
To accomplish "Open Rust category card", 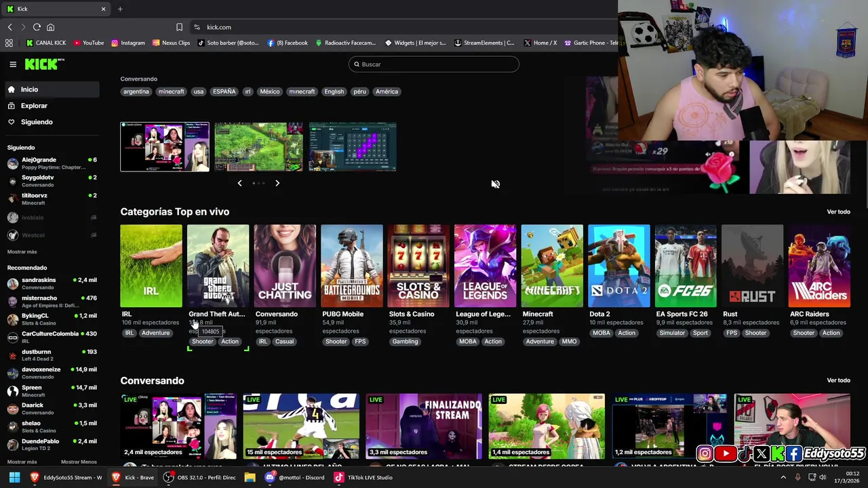I will [x=752, y=266].
